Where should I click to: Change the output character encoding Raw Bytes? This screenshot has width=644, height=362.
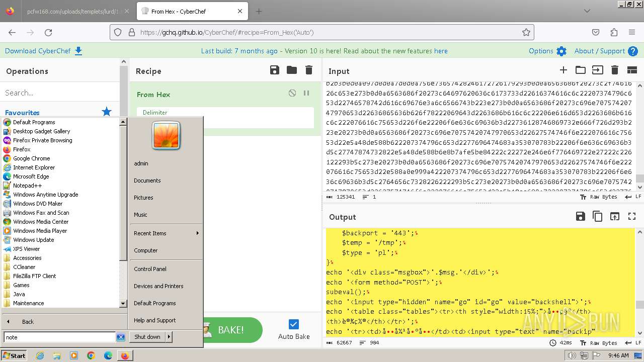(599, 343)
